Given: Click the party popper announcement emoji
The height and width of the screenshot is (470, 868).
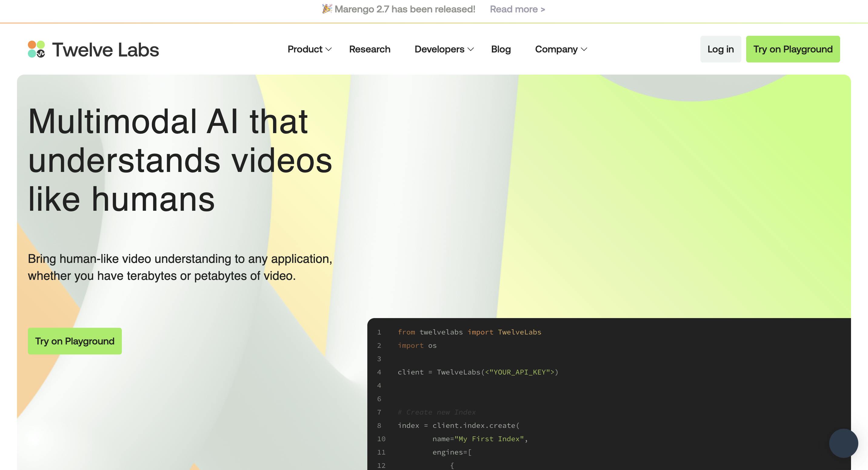Looking at the screenshot, I should click(327, 9).
